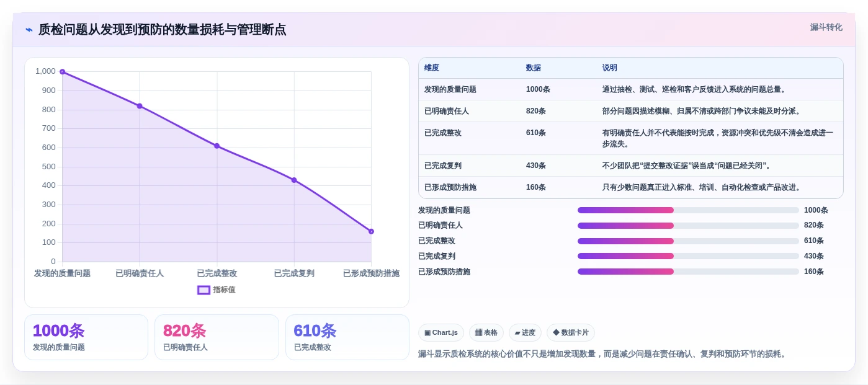Click the 已明确责任人 progress bar
The width and height of the screenshot is (868, 385).
[688, 226]
